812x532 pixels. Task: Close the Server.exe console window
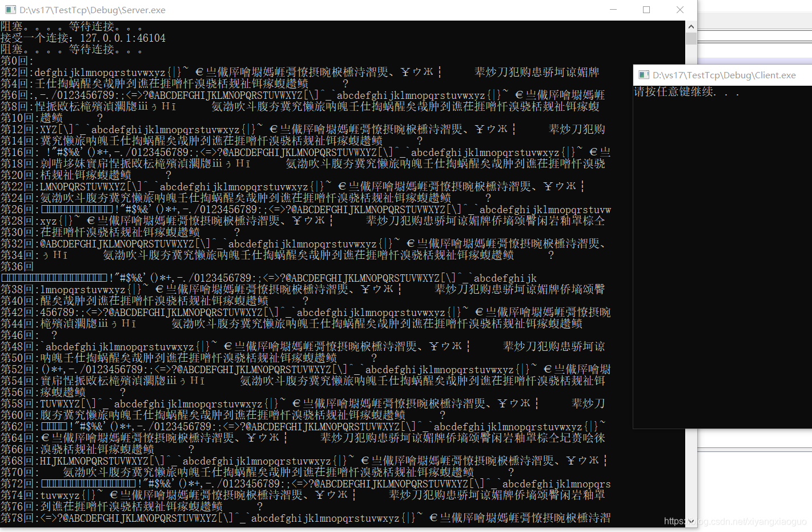point(680,10)
